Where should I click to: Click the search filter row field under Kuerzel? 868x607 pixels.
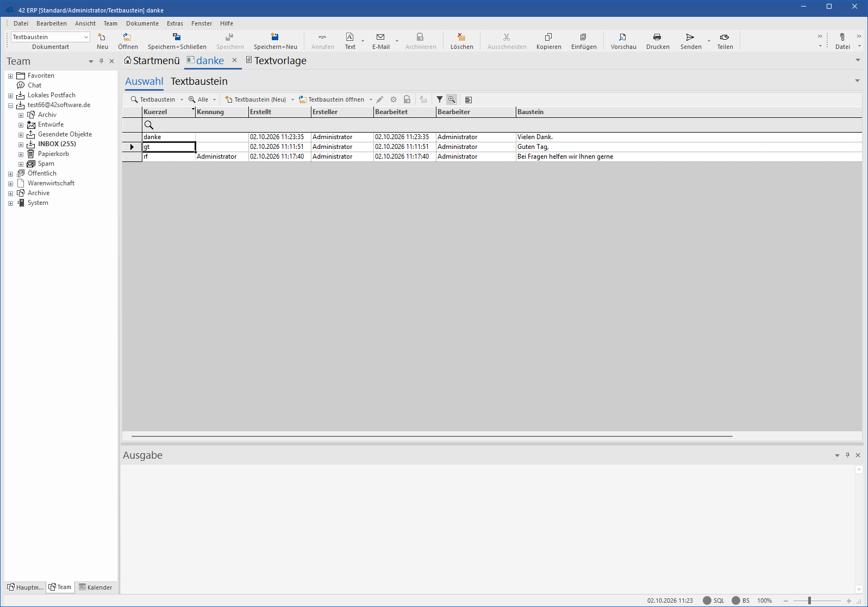click(x=168, y=125)
